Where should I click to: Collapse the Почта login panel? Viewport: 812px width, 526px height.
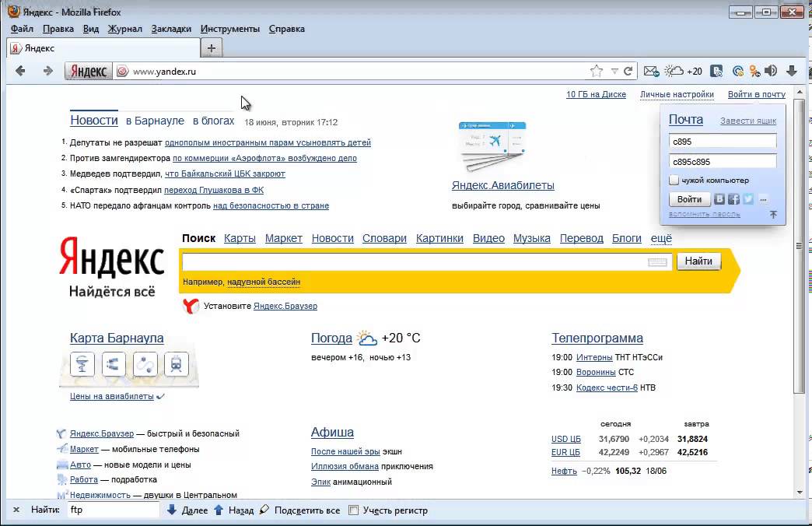(x=773, y=215)
